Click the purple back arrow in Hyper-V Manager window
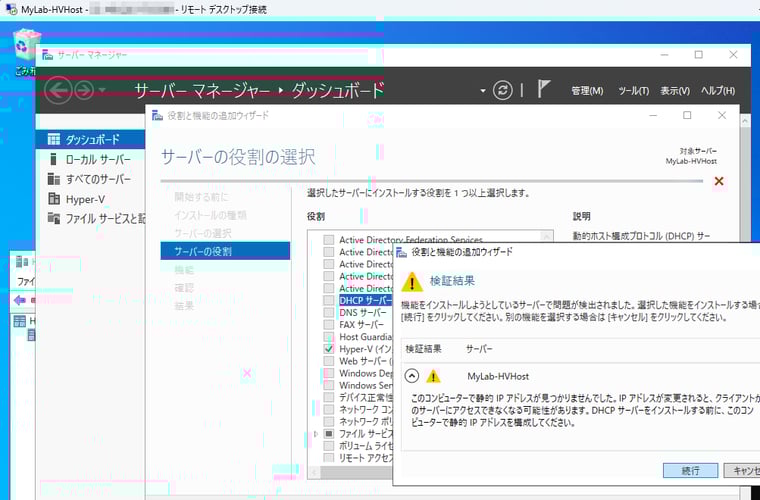760x500 pixels. point(20,300)
